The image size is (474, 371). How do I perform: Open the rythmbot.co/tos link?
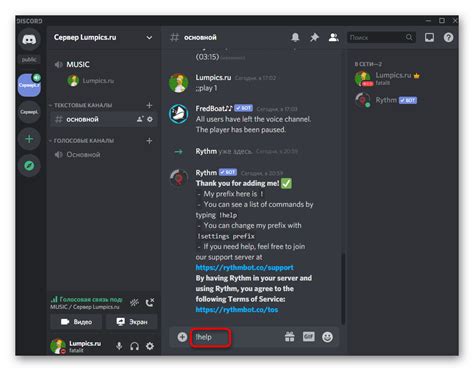(x=237, y=310)
